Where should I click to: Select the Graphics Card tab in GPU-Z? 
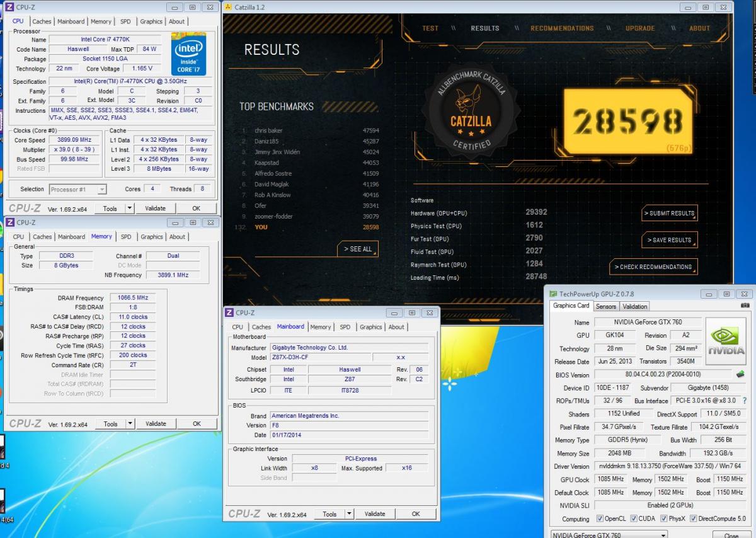[x=571, y=306]
